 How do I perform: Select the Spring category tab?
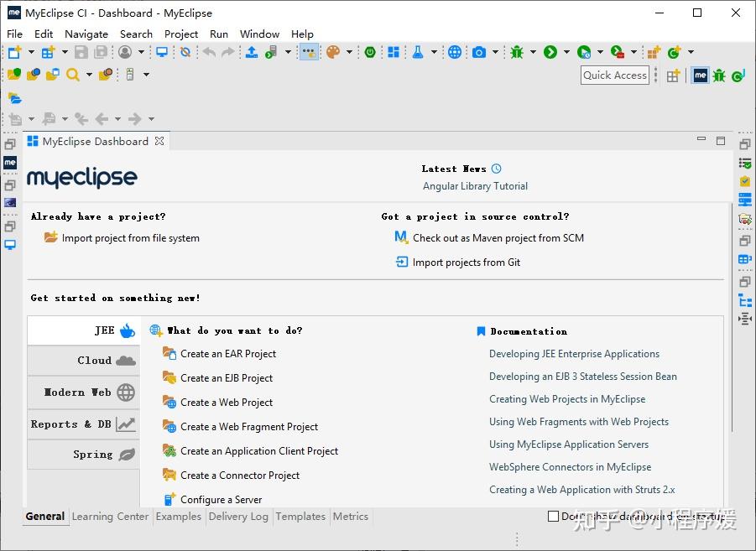point(84,454)
